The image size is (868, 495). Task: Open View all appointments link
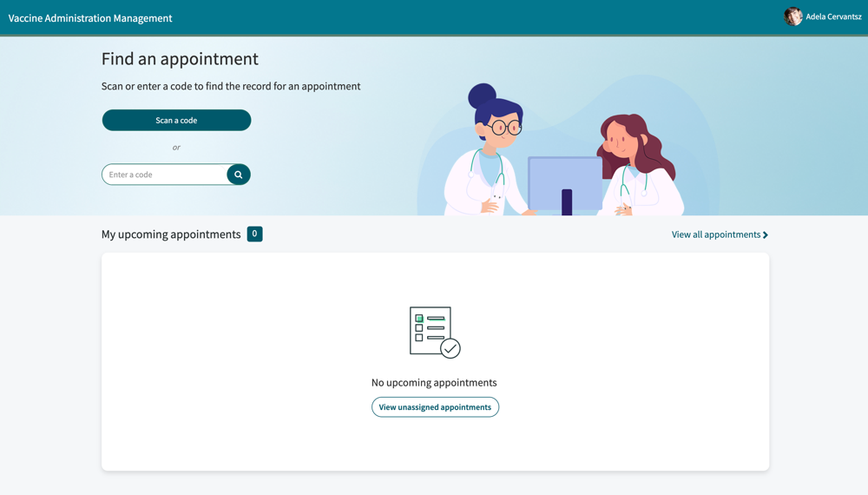720,234
